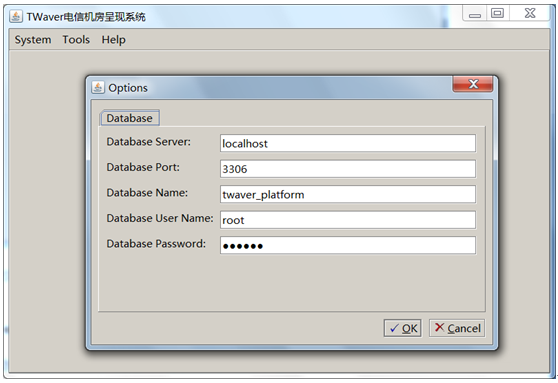Maximize the TWaver main window
This screenshot has height=383, width=558.
[497, 14]
